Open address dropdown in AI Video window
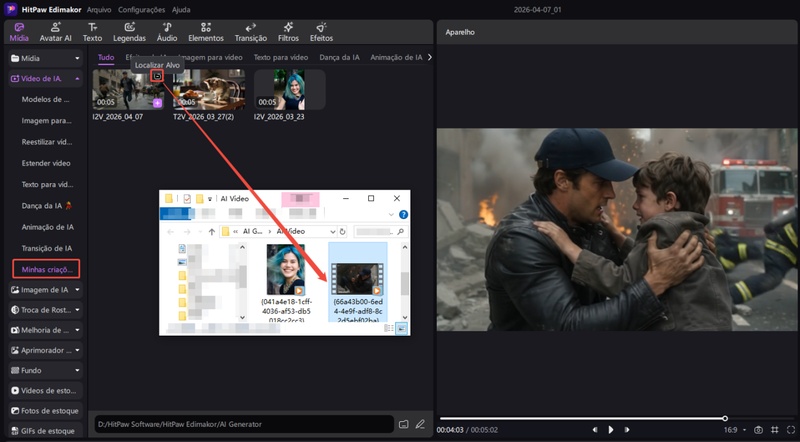800x442 pixels. (333, 232)
